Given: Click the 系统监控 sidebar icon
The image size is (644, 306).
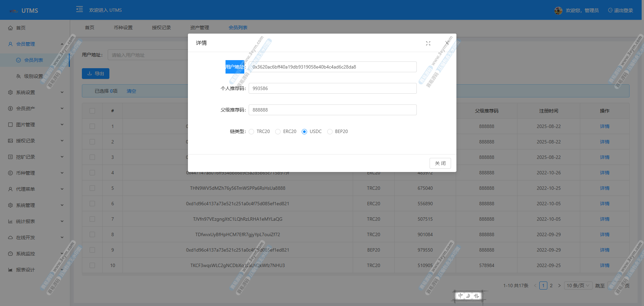Looking at the screenshot, I should click(x=10, y=254).
